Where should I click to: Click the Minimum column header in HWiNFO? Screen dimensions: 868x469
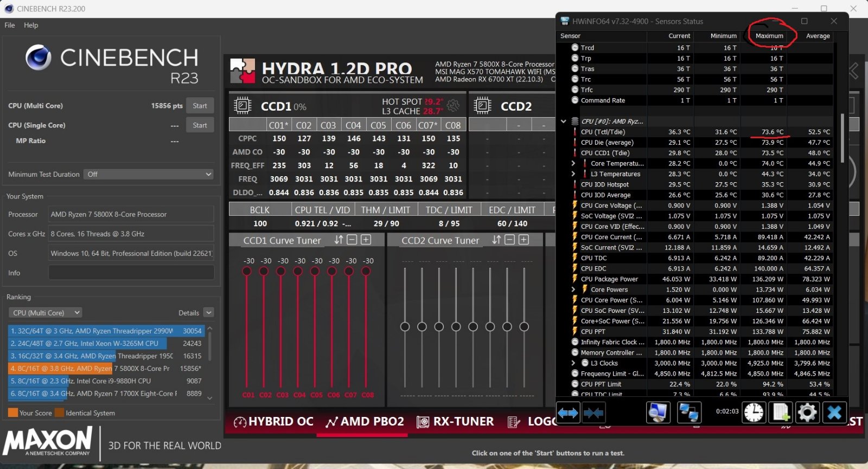coord(724,36)
